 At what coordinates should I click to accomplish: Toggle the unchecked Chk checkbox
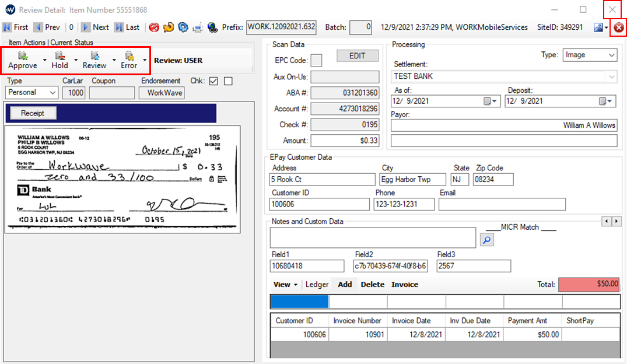coord(228,81)
